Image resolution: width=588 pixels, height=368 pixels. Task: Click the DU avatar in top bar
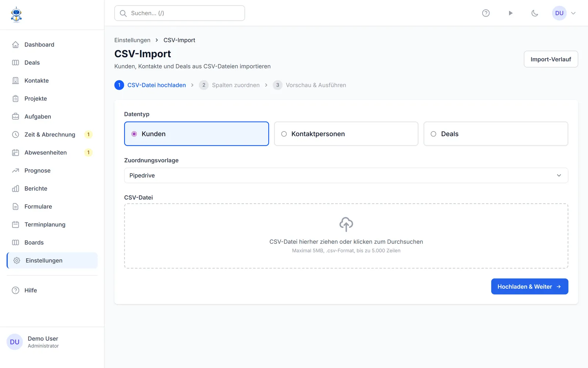coord(559,13)
